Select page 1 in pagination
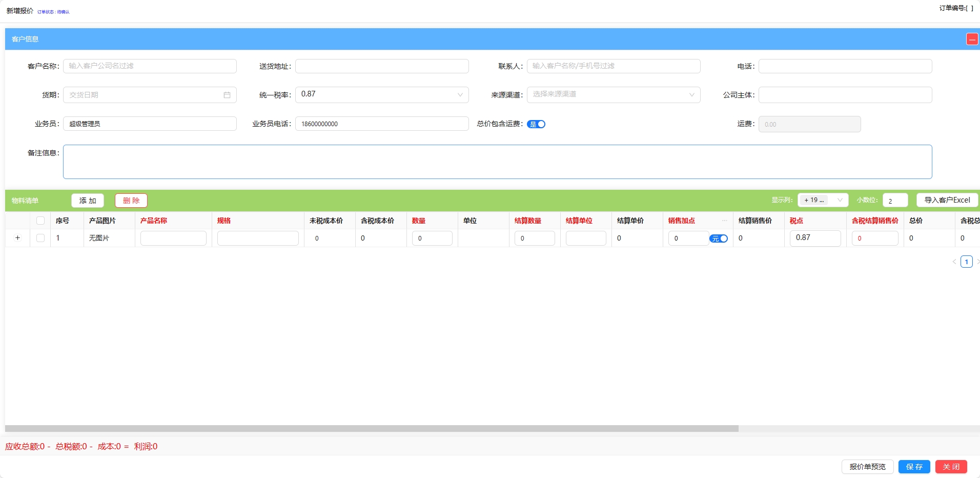This screenshot has width=980, height=478. click(967, 262)
